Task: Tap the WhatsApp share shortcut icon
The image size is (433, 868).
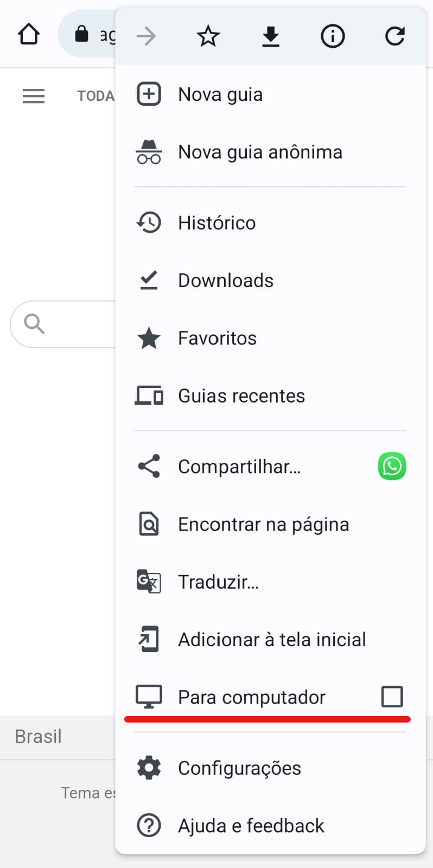Action: tap(392, 466)
